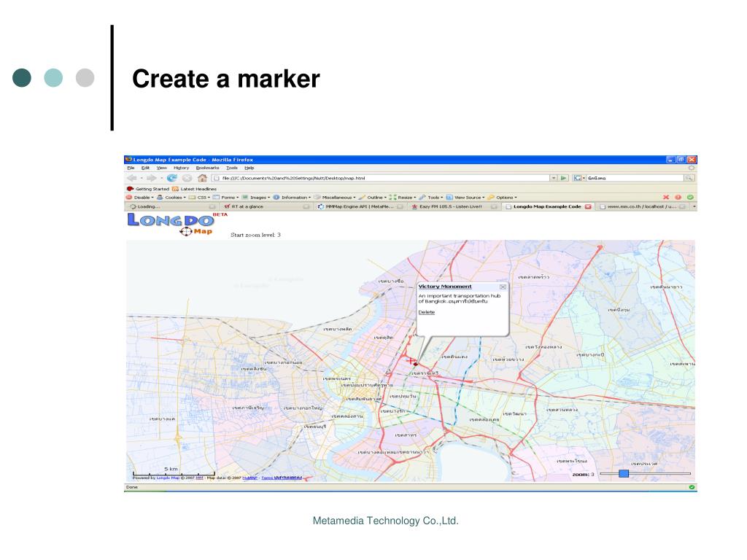This screenshot has height=560, width=747.
Task: Close the Victory Monument popup
Action: point(503,287)
